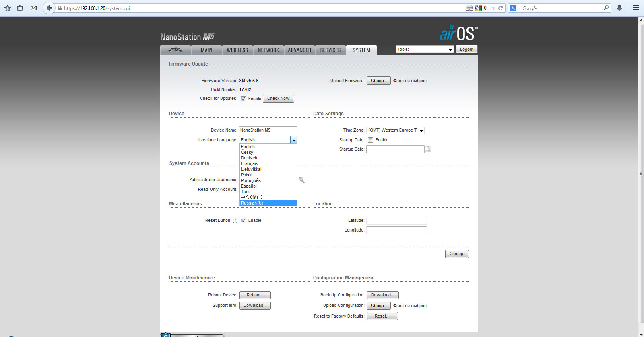Open the browser hamburger menu
This screenshot has width=644, height=337.
636,8
